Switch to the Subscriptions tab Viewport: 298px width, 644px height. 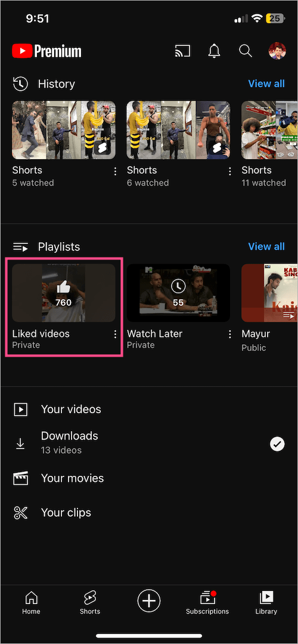tap(207, 603)
